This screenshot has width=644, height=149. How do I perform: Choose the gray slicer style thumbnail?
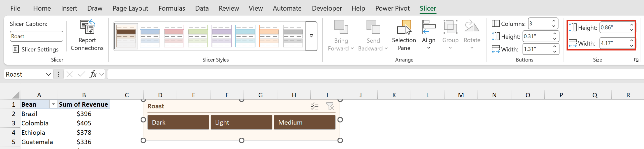pyautogui.click(x=293, y=36)
